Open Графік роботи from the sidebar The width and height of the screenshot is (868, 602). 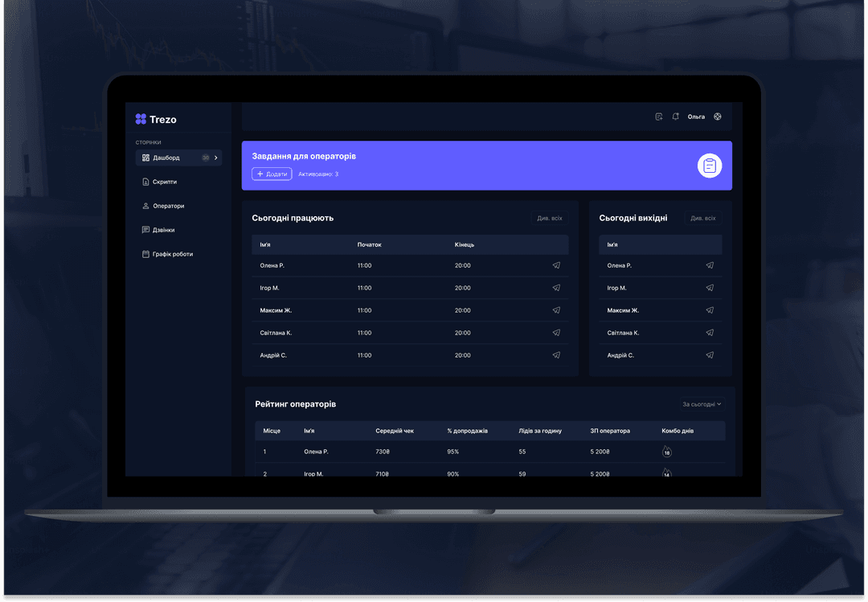[172, 254]
